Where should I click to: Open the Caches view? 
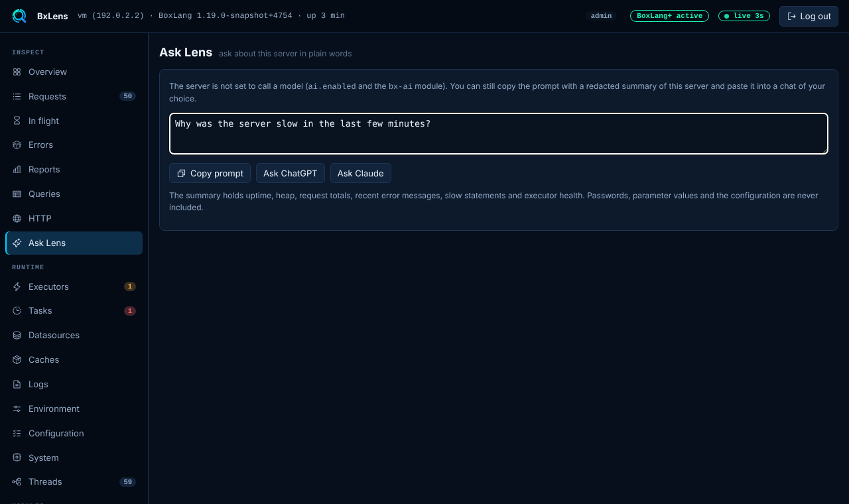pyautogui.click(x=74, y=359)
